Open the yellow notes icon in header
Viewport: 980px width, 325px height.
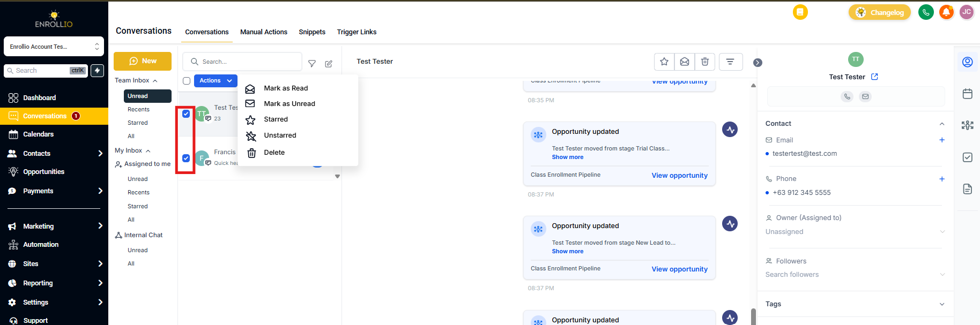(800, 12)
